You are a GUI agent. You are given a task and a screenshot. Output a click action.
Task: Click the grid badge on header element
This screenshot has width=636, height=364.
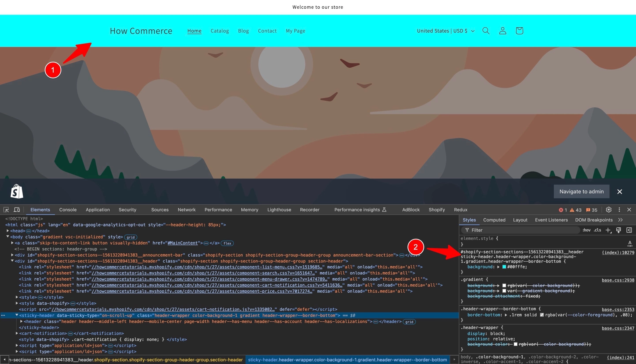tap(409, 322)
